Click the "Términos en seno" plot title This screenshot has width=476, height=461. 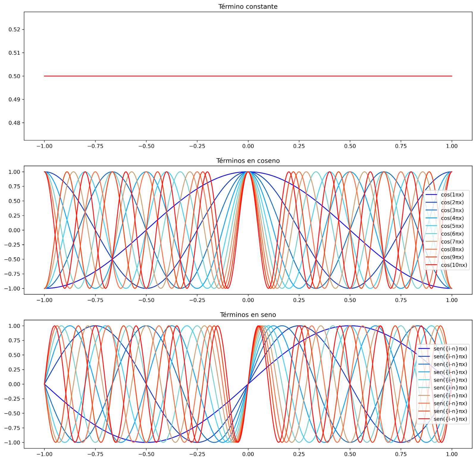pyautogui.click(x=248, y=315)
